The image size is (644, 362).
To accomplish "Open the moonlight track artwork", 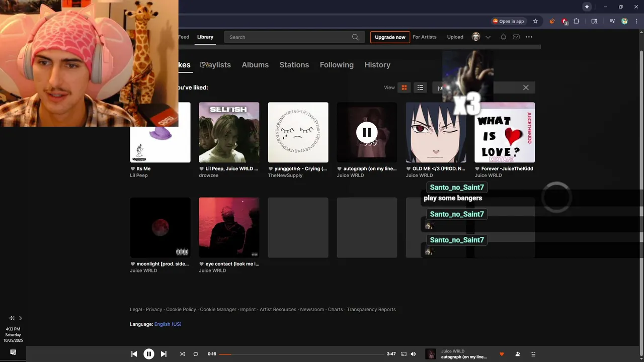I will coord(160,227).
